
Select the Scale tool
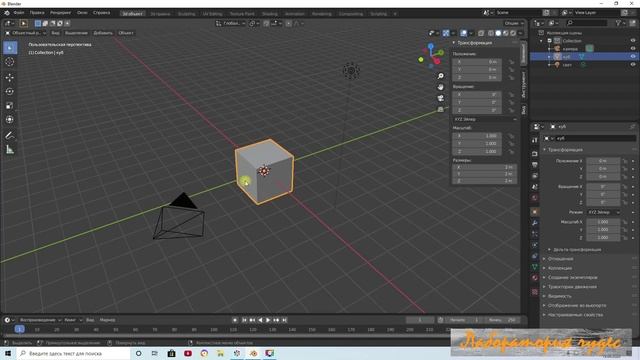click(x=10, y=106)
